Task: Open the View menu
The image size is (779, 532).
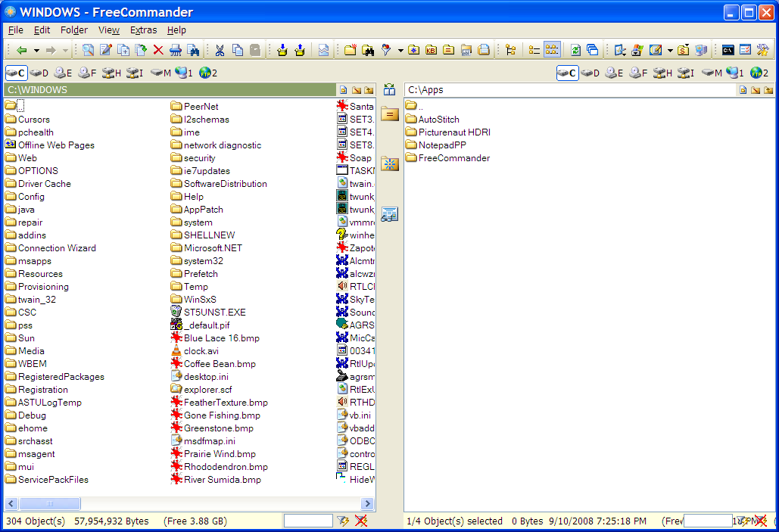Action: (109, 30)
